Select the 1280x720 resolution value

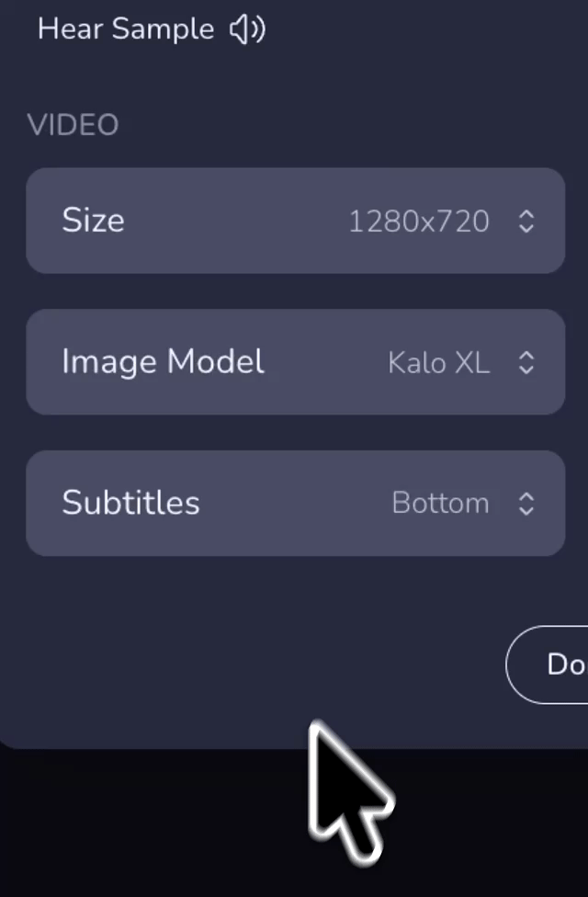418,221
